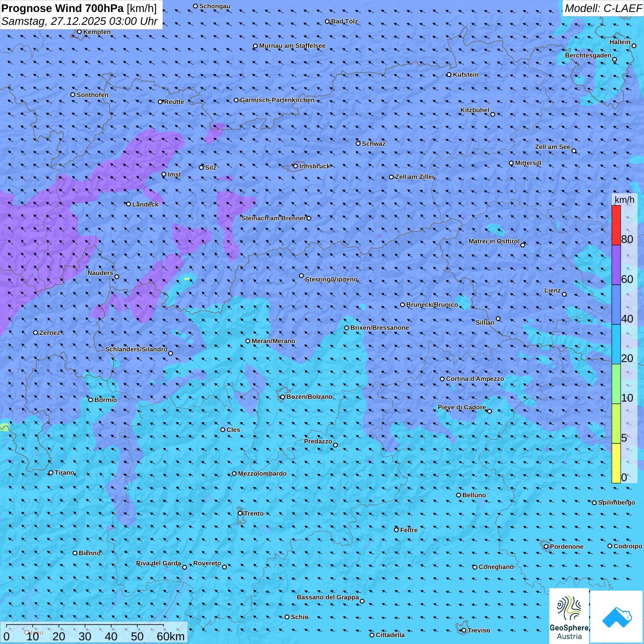Click the Nauders location dot
This screenshot has width=644, height=644.
(117, 277)
